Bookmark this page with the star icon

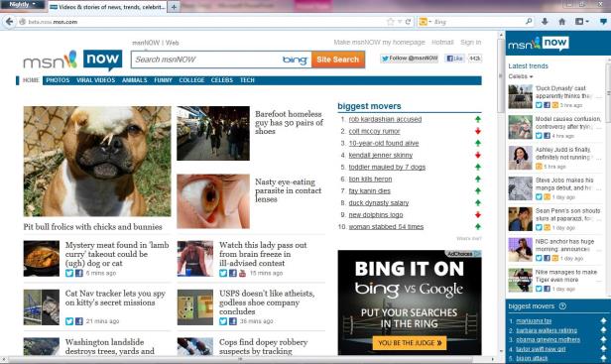point(391,22)
